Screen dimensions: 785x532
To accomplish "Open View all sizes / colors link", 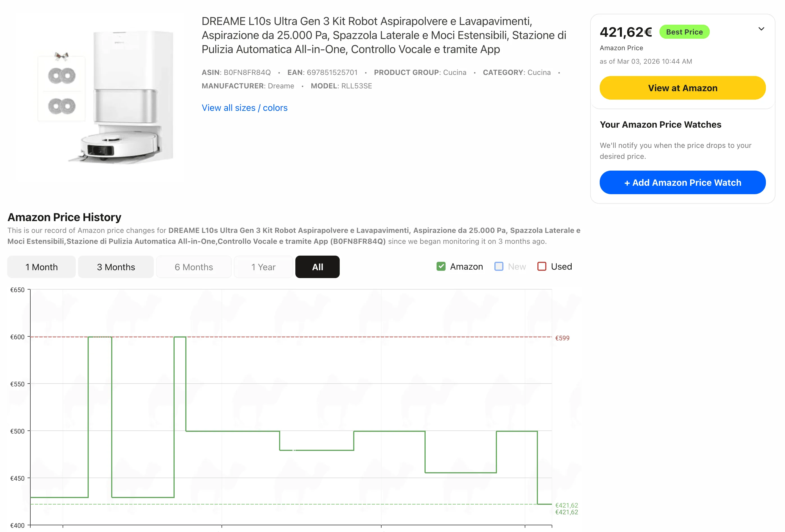I will [245, 108].
